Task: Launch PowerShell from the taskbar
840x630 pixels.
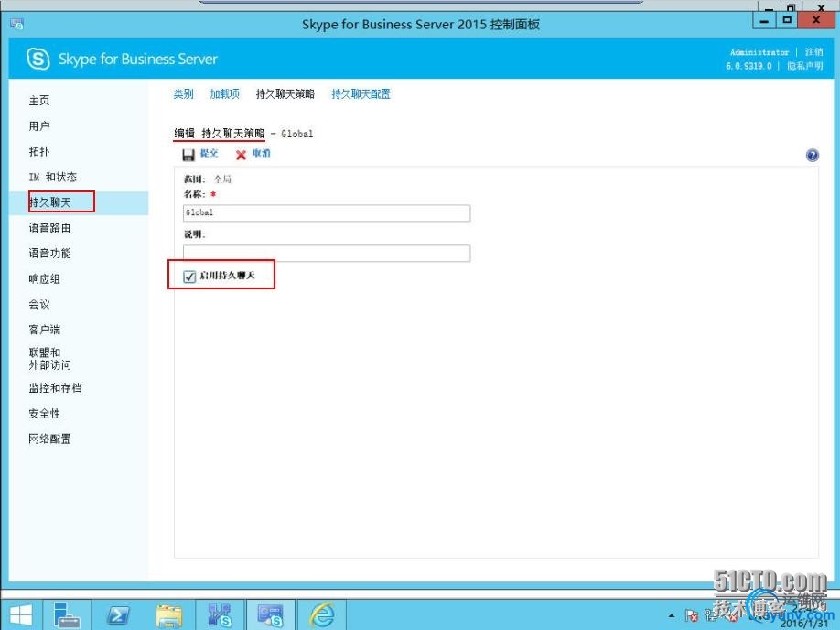Action: (x=117, y=615)
